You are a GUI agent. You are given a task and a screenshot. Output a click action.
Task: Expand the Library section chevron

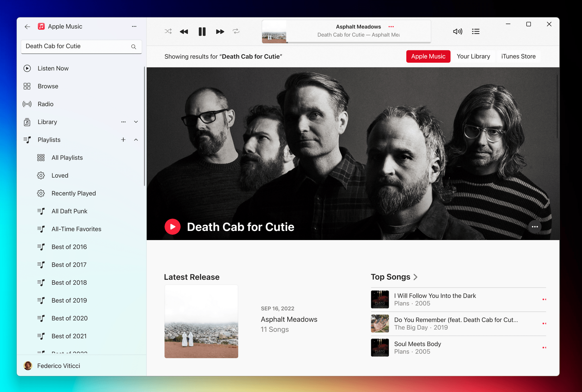click(136, 122)
